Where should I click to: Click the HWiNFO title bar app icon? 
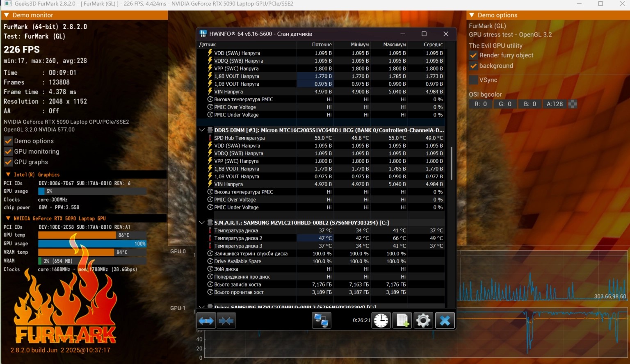(203, 34)
